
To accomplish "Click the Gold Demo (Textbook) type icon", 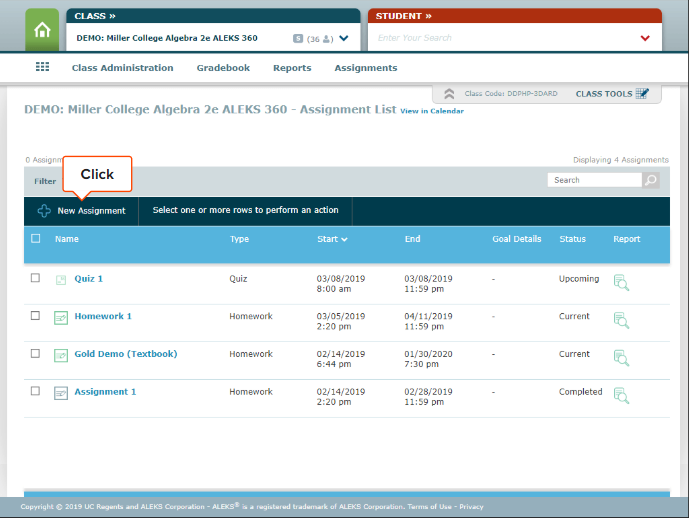I will (x=61, y=355).
